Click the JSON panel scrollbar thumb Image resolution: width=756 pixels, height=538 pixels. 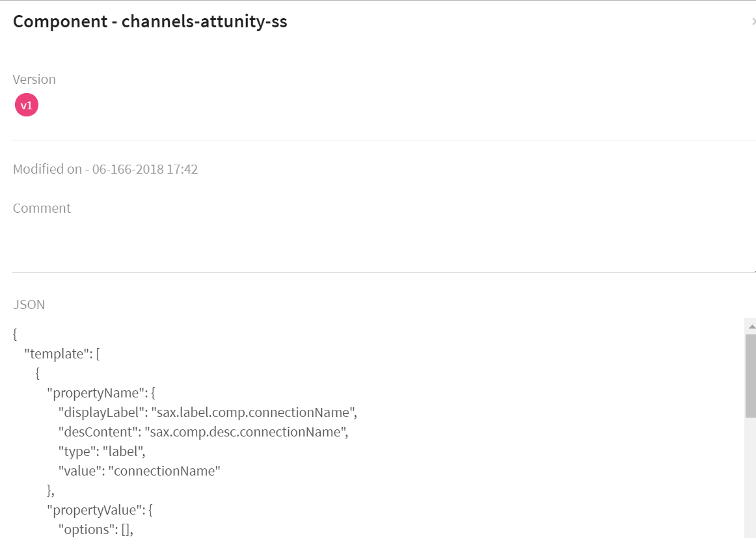[x=751, y=375]
